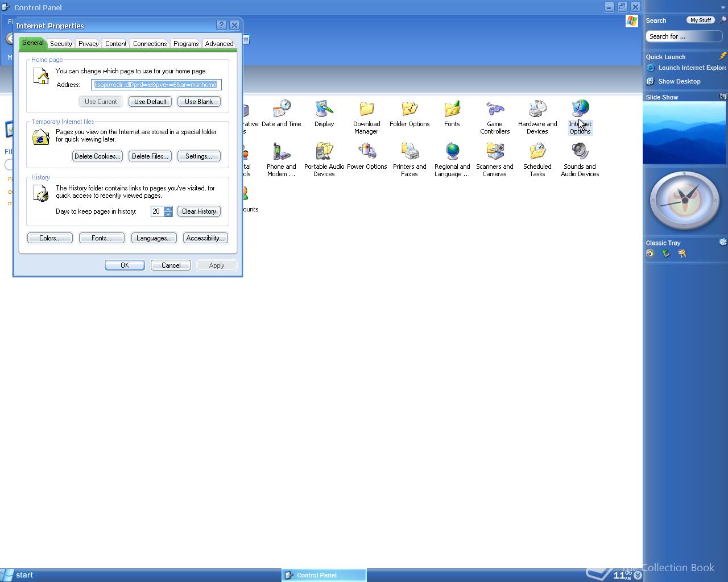The image size is (728, 582).
Task: Open the Connections tab
Action: point(150,44)
